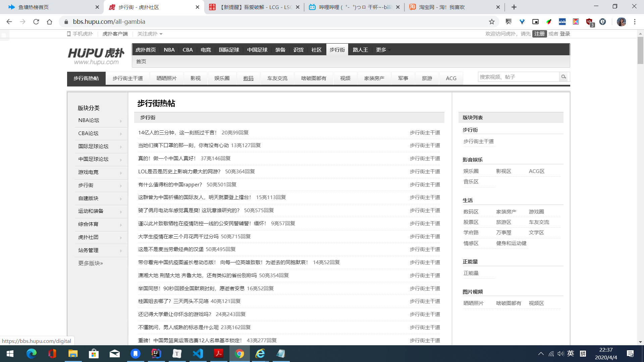This screenshot has height=362, width=644.
Task: Click the Chrome profile avatar
Action: pos(622,22)
